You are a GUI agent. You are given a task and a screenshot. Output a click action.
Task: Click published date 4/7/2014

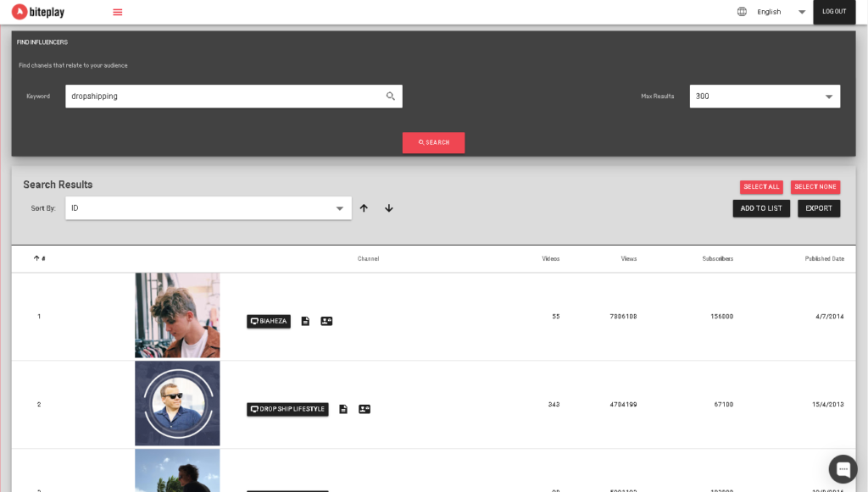click(x=829, y=317)
